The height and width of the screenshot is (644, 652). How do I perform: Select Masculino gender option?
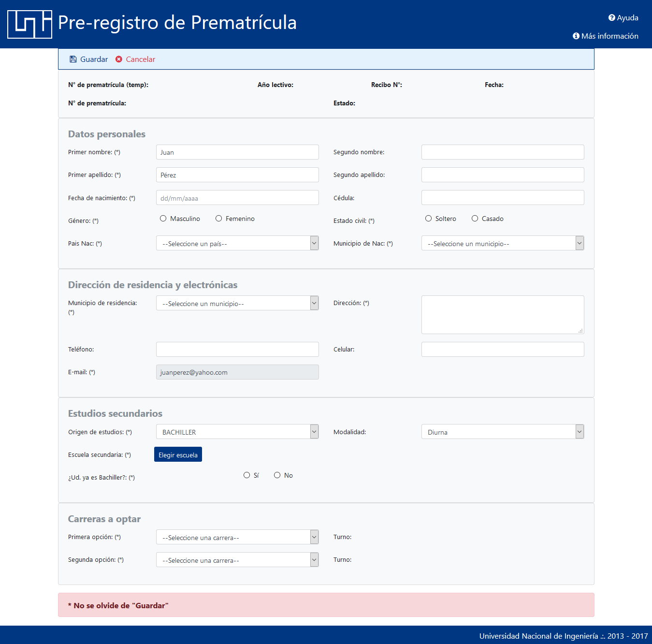pos(163,219)
